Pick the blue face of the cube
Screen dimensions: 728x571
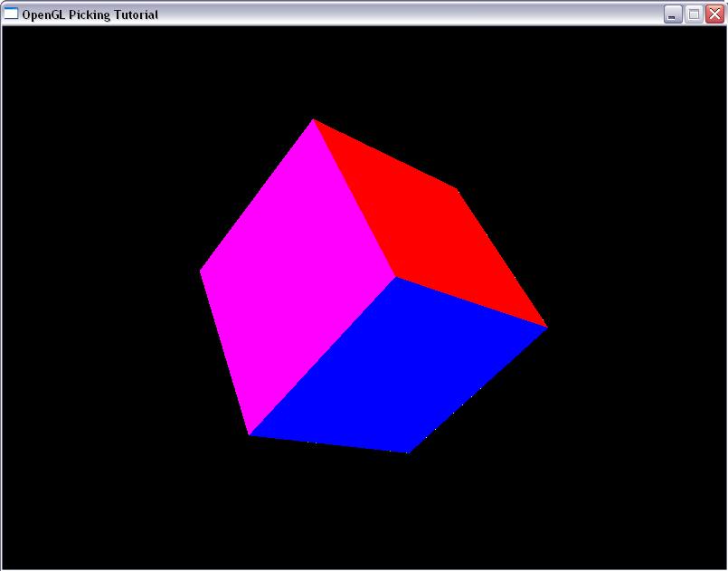coord(398,371)
